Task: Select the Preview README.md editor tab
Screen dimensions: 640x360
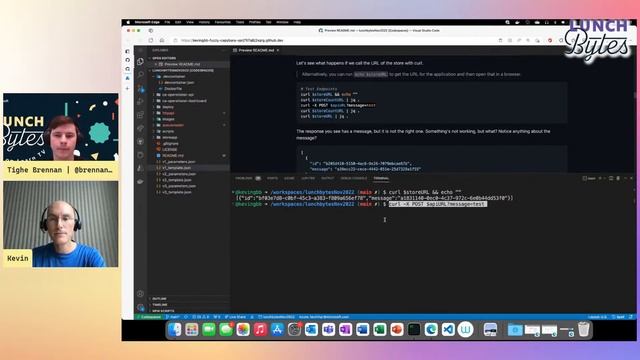Action: 256,50
